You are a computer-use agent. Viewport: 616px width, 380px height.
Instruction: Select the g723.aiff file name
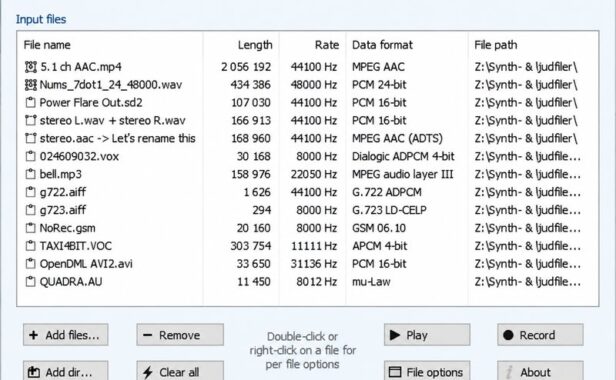tap(62, 210)
